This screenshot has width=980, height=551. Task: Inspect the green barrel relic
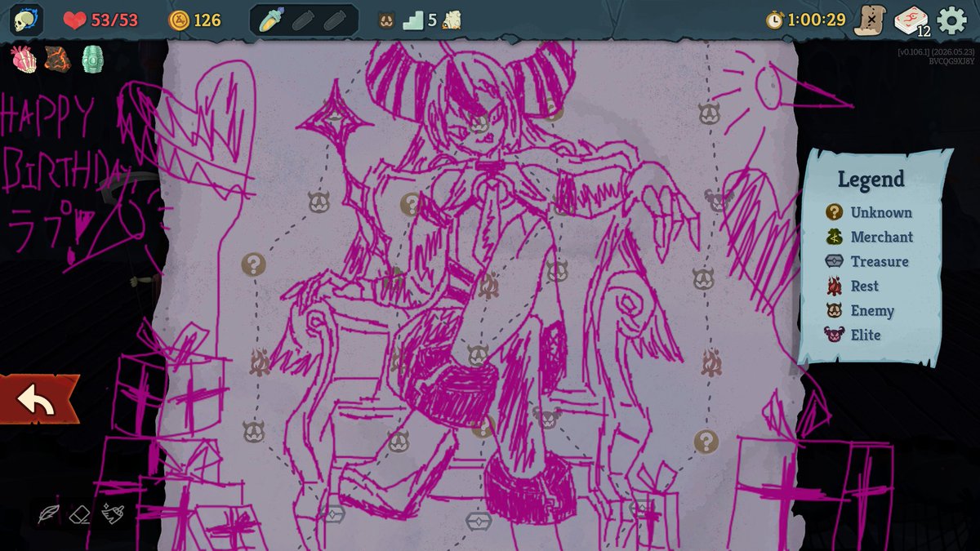91,59
